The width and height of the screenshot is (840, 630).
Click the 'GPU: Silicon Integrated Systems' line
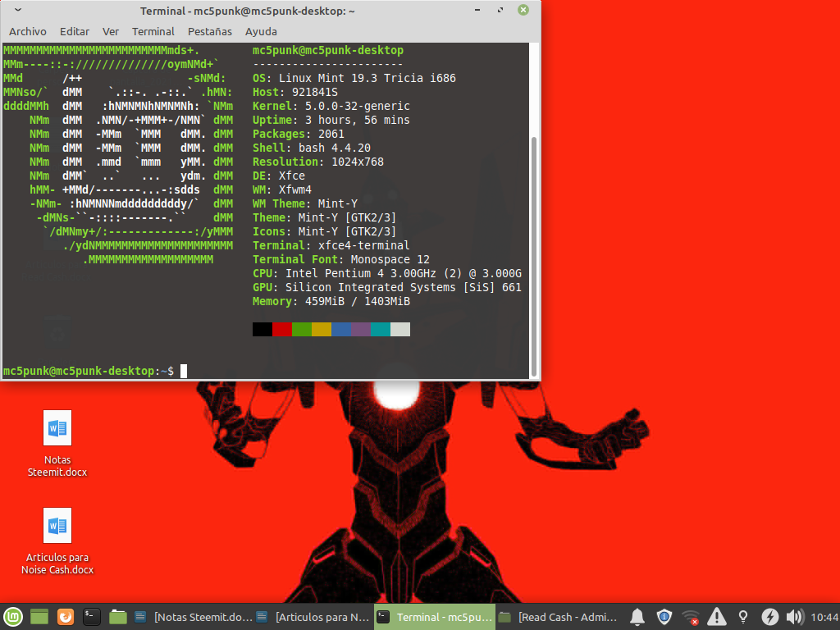point(387,287)
